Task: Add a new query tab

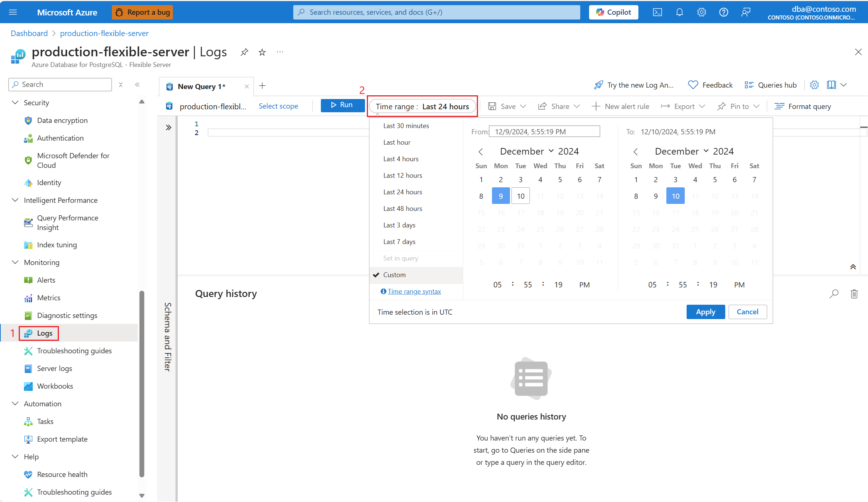Action: point(262,86)
